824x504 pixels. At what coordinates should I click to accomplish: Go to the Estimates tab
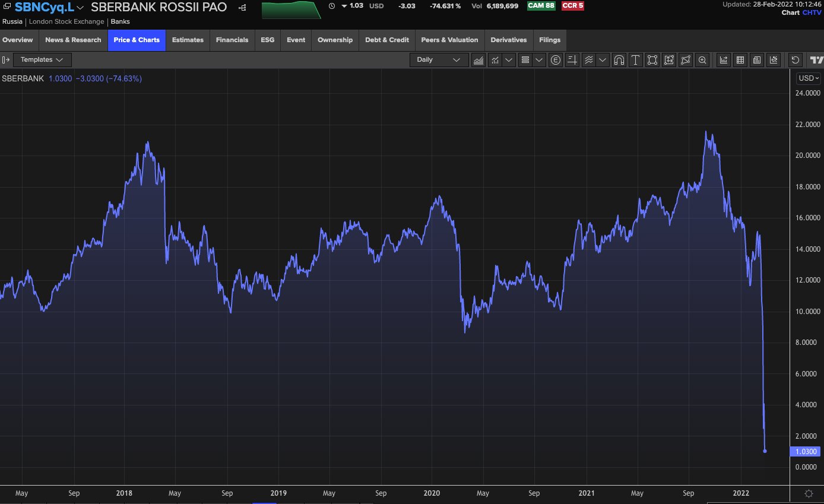tap(188, 40)
